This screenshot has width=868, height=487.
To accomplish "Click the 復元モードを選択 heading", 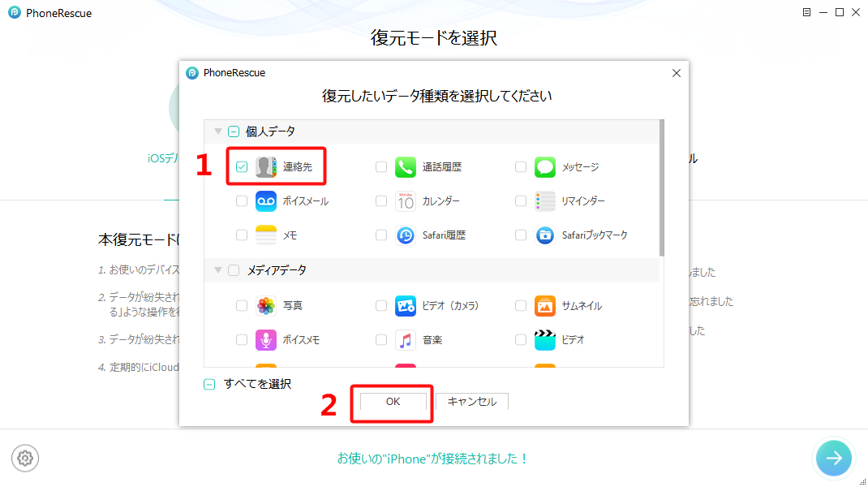I will pyautogui.click(x=433, y=37).
